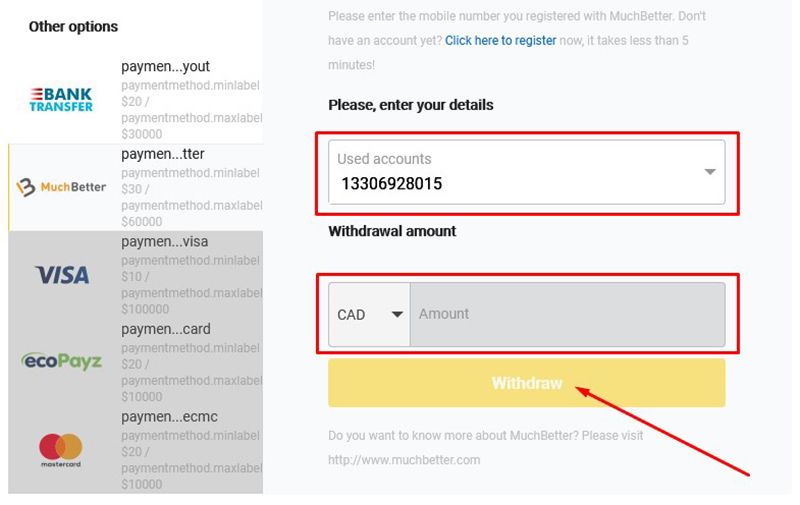Open the CAD currency dropdown

[369, 314]
